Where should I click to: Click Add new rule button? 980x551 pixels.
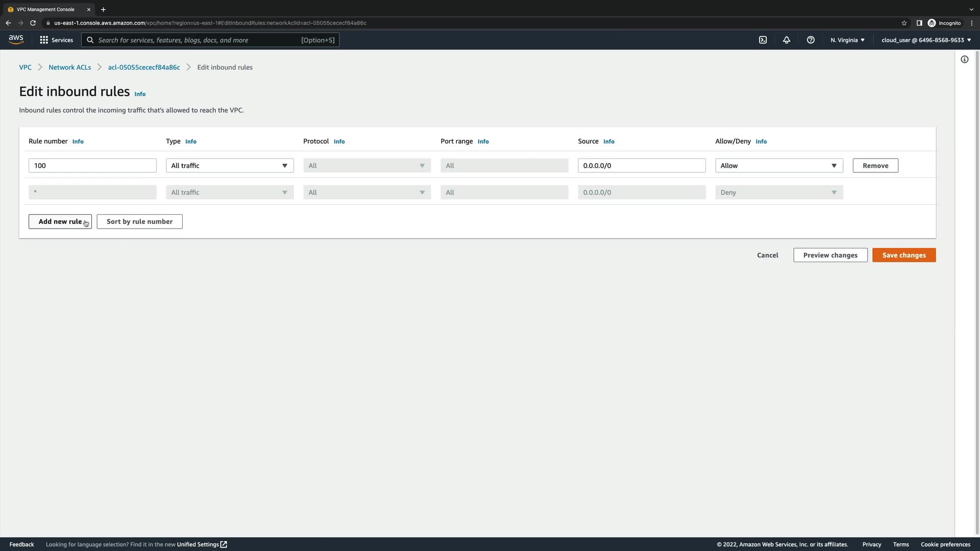coord(60,221)
